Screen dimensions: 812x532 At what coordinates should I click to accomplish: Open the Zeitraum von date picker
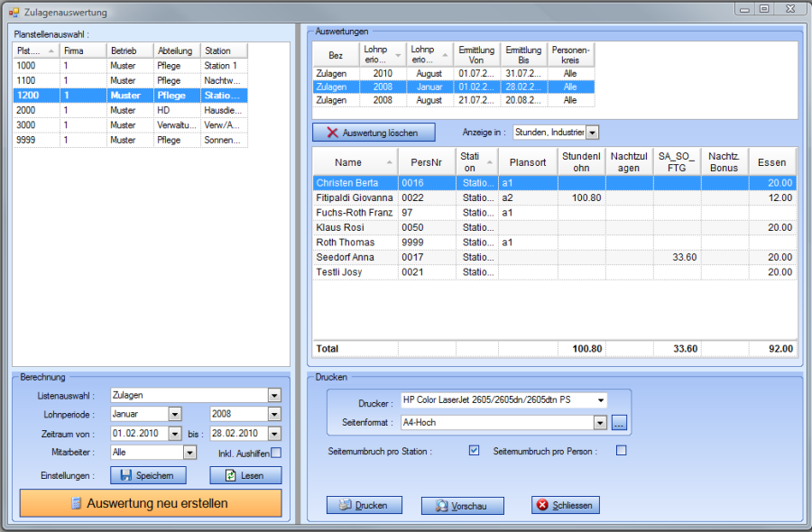tap(174, 434)
